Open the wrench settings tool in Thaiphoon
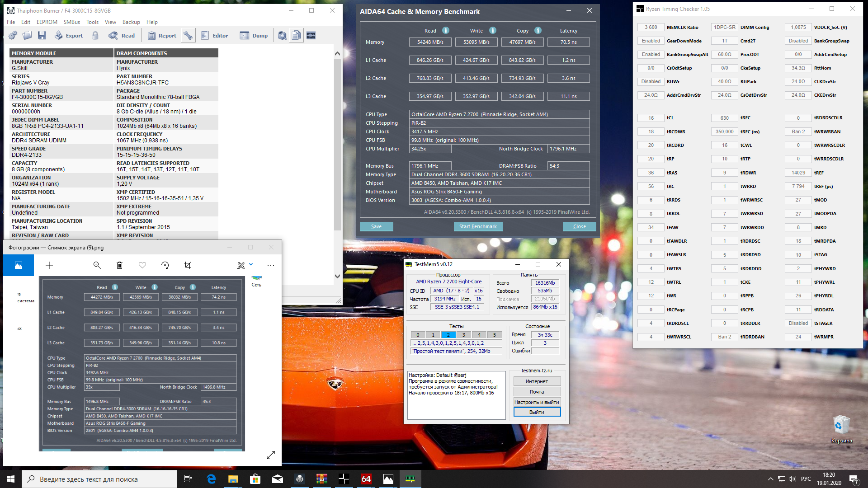 point(188,35)
